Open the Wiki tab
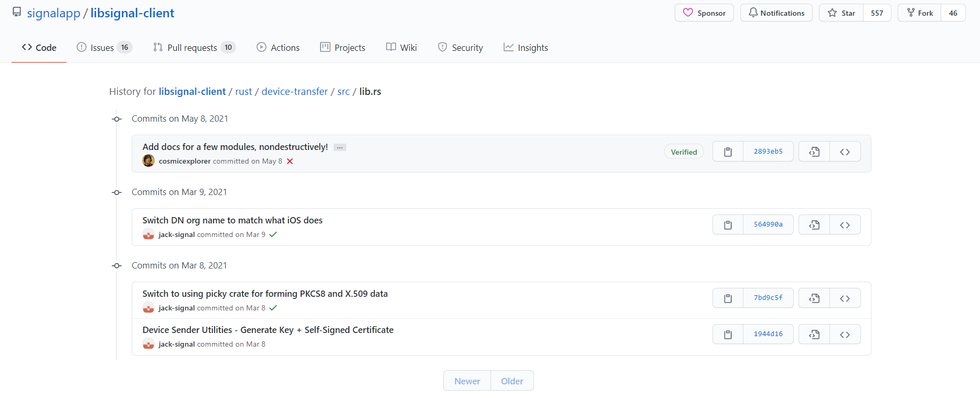The image size is (980, 398). 401,47
